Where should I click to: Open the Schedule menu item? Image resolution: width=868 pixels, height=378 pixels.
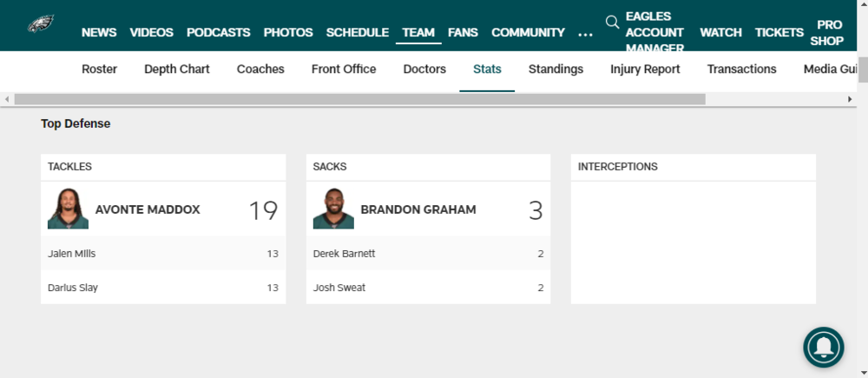click(x=357, y=33)
